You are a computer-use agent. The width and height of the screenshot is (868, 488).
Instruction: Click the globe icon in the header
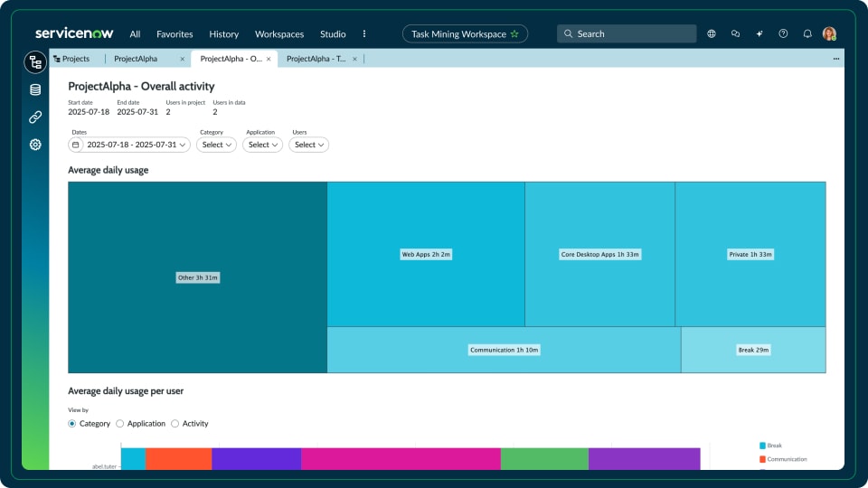click(712, 34)
